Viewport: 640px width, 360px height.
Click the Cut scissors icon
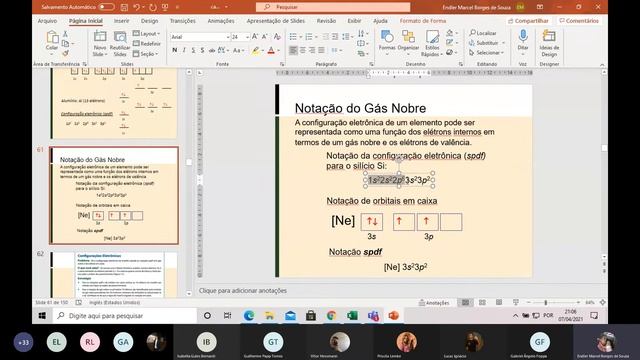(65, 34)
